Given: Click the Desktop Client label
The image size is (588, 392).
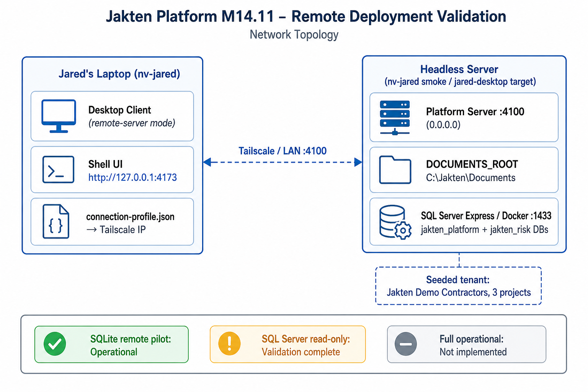Looking at the screenshot, I should (x=119, y=110).
